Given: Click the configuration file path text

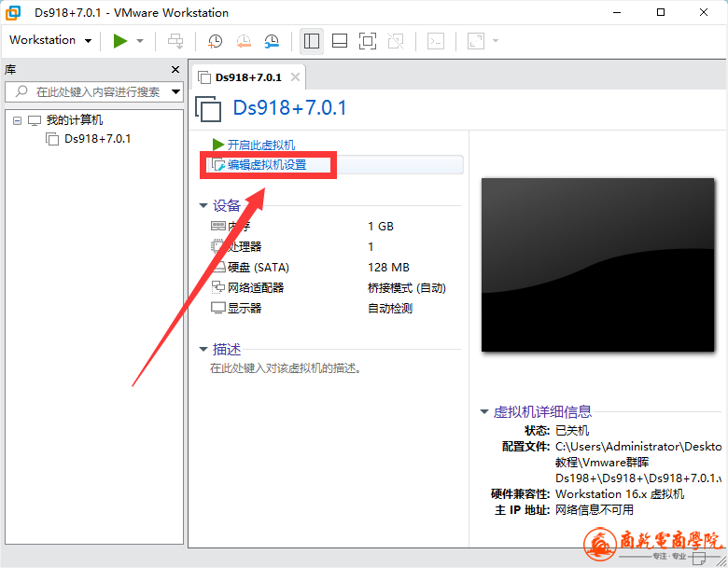Looking at the screenshot, I should click(638, 463).
